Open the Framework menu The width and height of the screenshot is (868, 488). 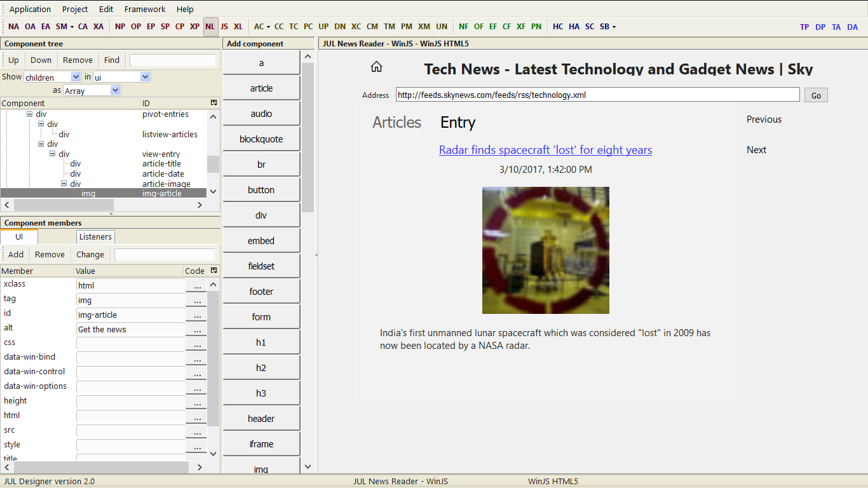coord(145,9)
